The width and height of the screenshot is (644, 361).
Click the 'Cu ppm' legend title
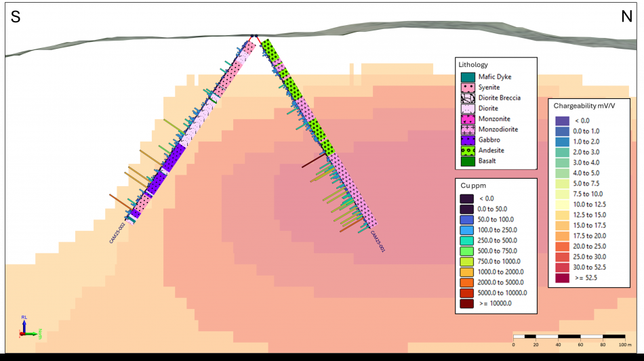click(x=473, y=186)
